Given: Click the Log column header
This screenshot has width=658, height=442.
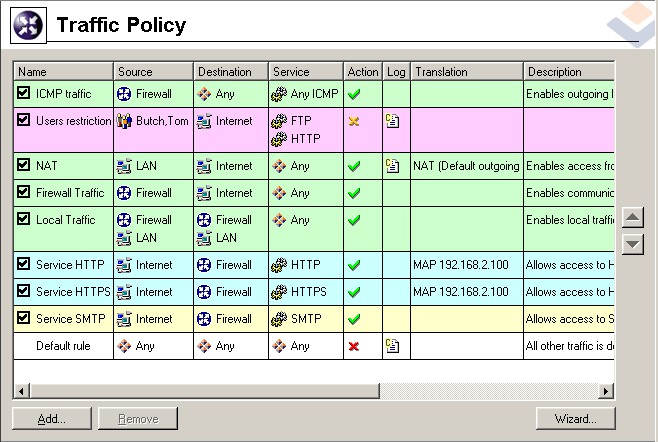Looking at the screenshot, I should point(396,72).
